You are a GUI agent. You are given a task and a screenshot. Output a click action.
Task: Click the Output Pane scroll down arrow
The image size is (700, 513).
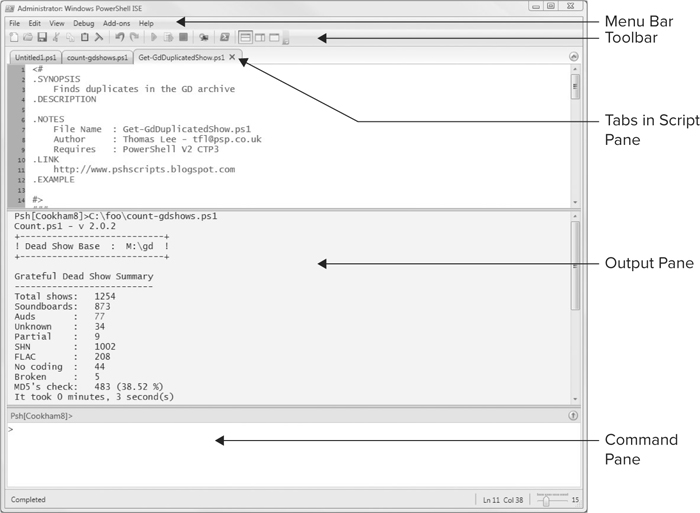(x=575, y=399)
